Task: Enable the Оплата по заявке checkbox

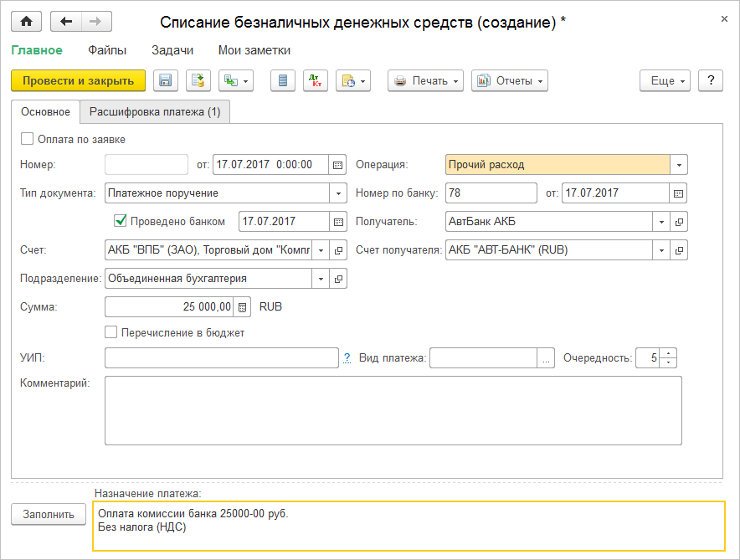Action: pyautogui.click(x=28, y=139)
